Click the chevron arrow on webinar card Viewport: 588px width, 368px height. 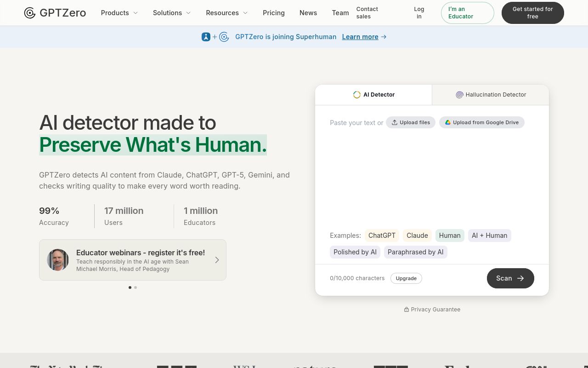(217, 260)
